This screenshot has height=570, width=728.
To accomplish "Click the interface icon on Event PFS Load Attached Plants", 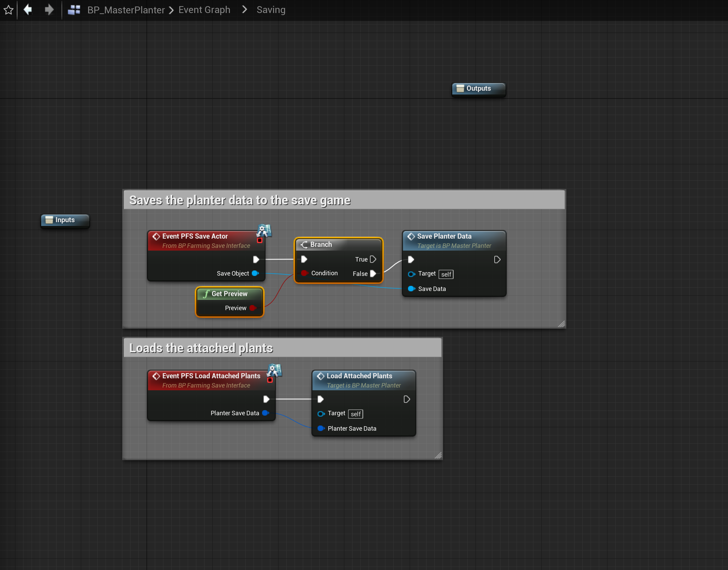I will click(x=274, y=370).
